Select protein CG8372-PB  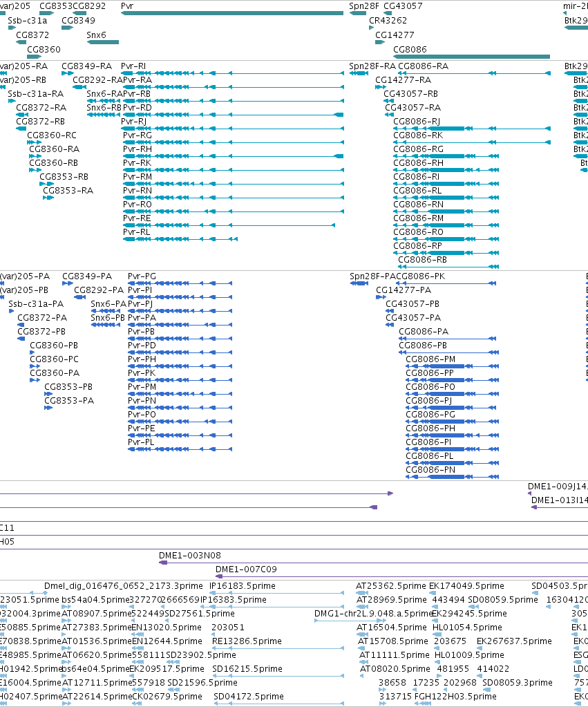[x=41, y=332]
